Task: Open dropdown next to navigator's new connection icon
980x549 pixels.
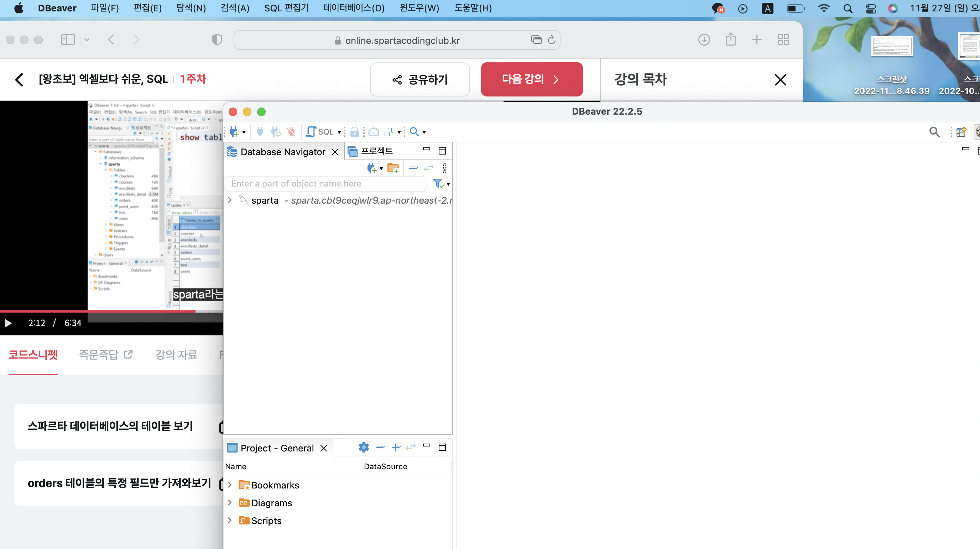Action: [x=381, y=168]
